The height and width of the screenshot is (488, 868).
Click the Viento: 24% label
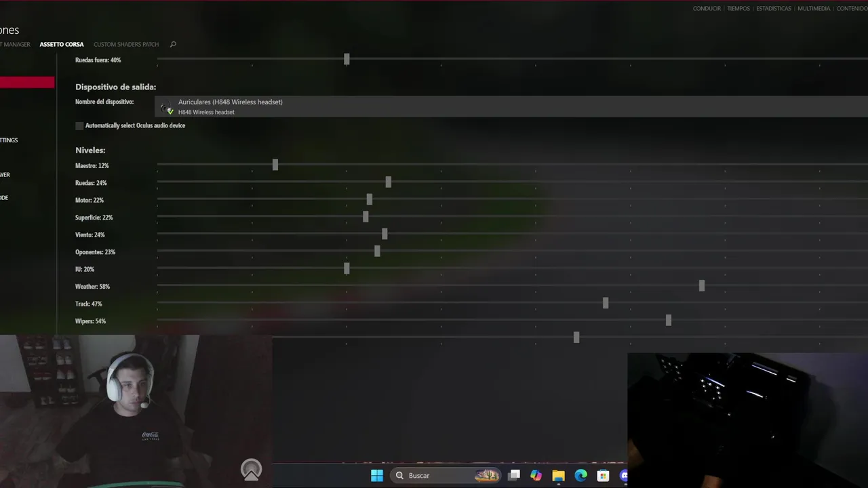90,235
